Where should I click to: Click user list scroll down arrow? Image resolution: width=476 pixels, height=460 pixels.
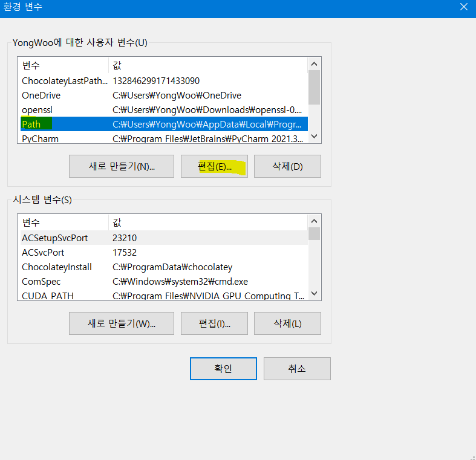tap(314, 136)
